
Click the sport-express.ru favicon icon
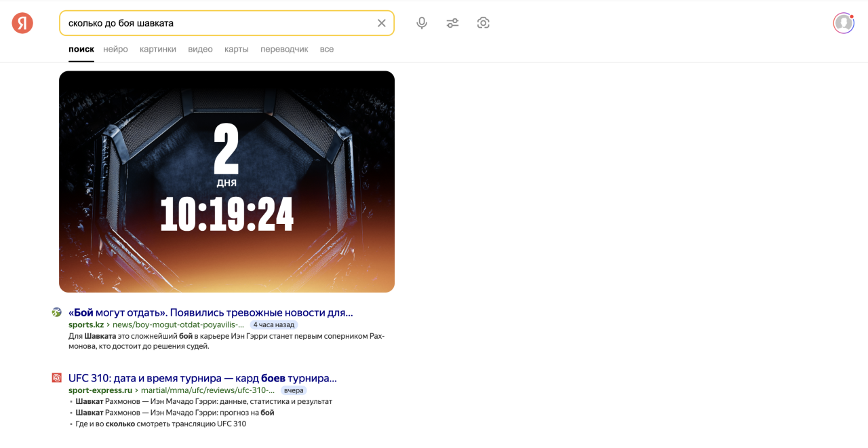pyautogui.click(x=57, y=378)
